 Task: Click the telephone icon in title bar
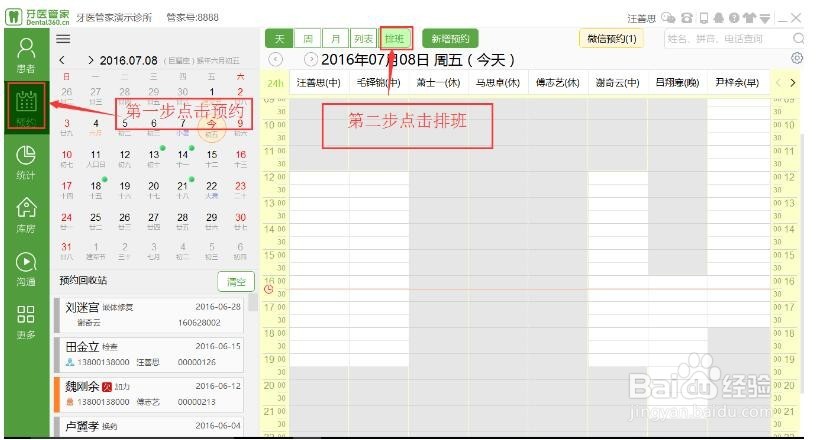[x=687, y=18]
